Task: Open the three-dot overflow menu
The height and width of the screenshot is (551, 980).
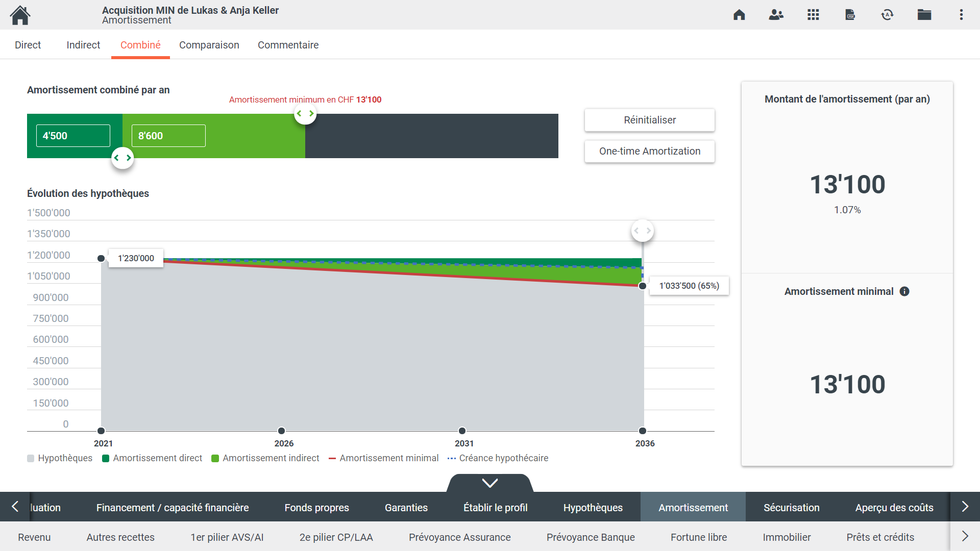Action: [x=961, y=15]
